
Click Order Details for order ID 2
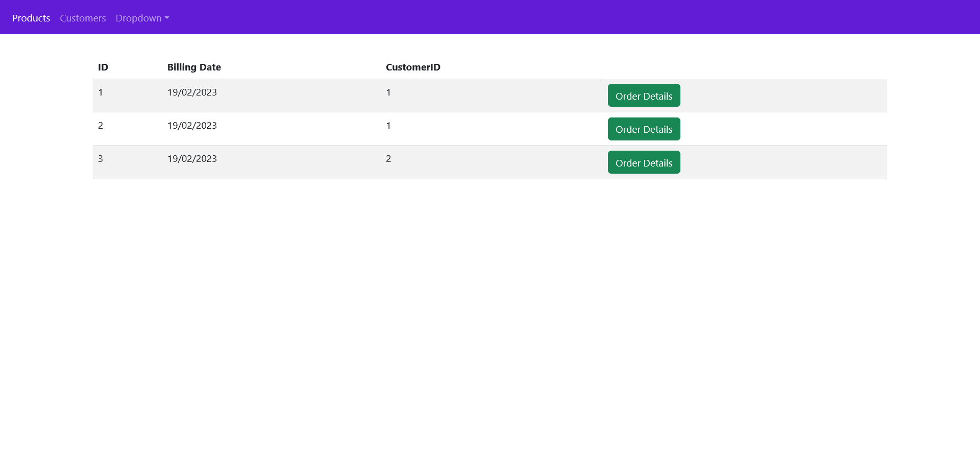click(x=644, y=129)
